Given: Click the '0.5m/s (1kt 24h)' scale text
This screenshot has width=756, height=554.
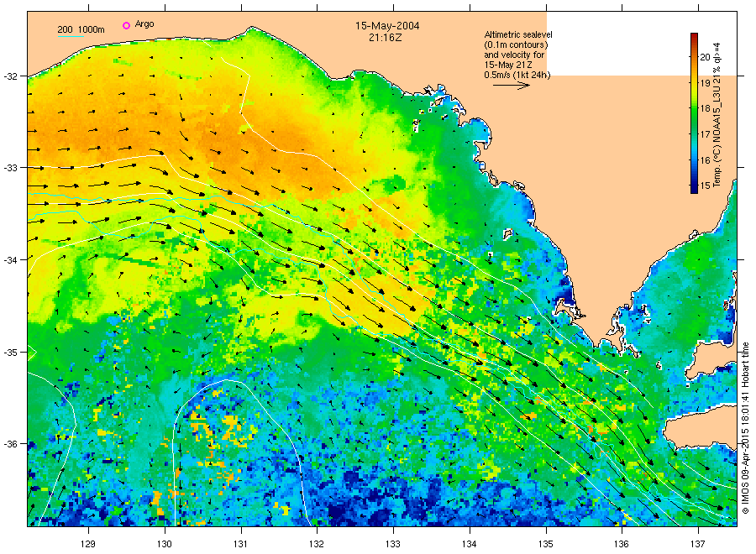Looking at the screenshot, I should (x=517, y=76).
